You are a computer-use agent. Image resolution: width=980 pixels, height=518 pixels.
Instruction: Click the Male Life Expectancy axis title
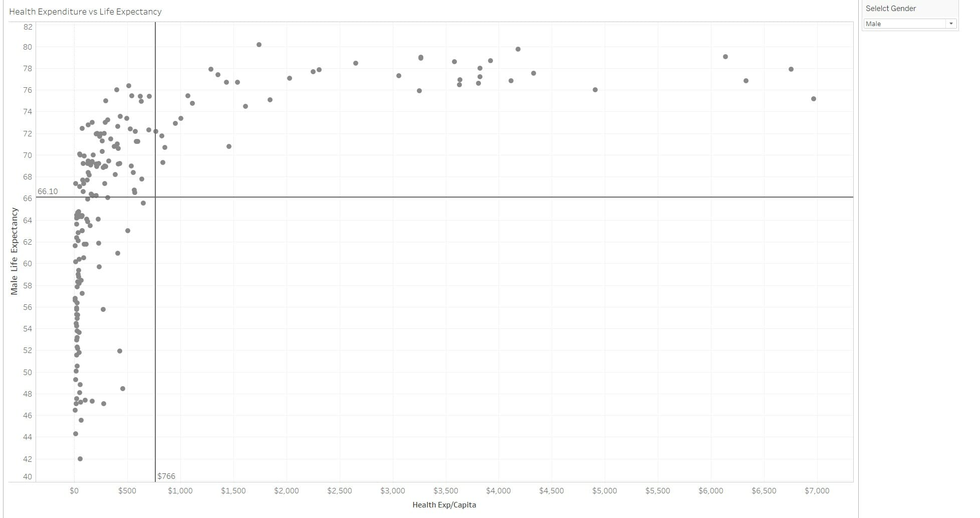coord(14,251)
